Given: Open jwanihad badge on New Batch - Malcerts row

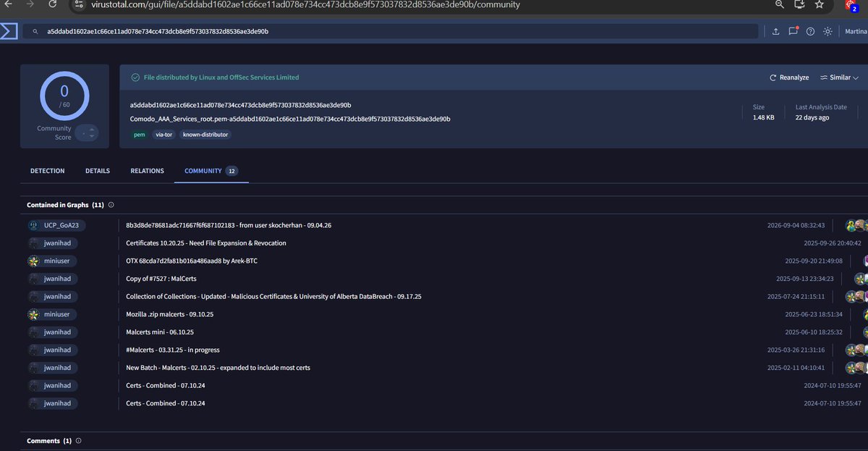Looking at the screenshot, I should pos(54,368).
